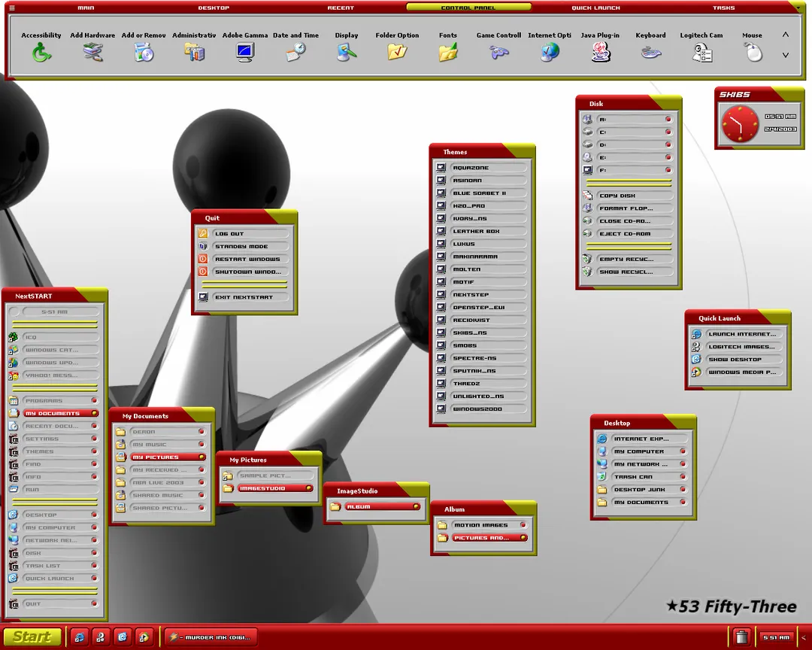The width and height of the screenshot is (812, 650).
Task: Open the Java Plug-in icon
Action: [600, 53]
